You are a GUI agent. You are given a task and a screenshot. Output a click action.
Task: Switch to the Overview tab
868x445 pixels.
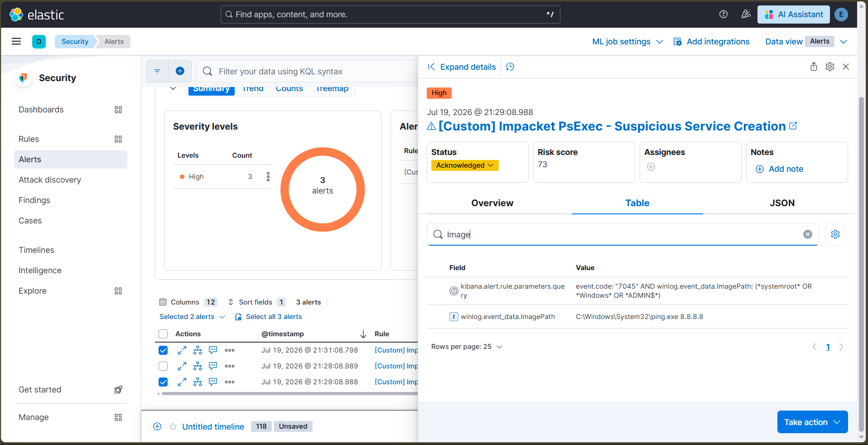click(x=492, y=203)
